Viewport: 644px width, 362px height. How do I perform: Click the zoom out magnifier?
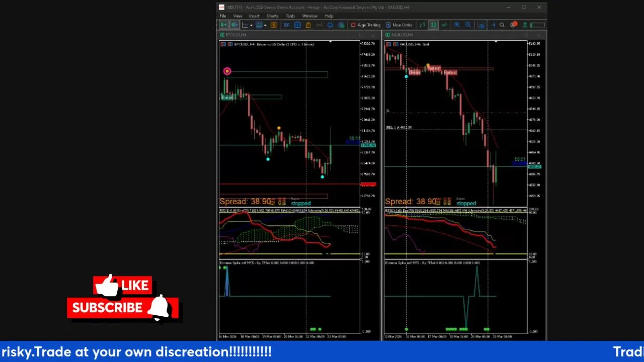467,25
